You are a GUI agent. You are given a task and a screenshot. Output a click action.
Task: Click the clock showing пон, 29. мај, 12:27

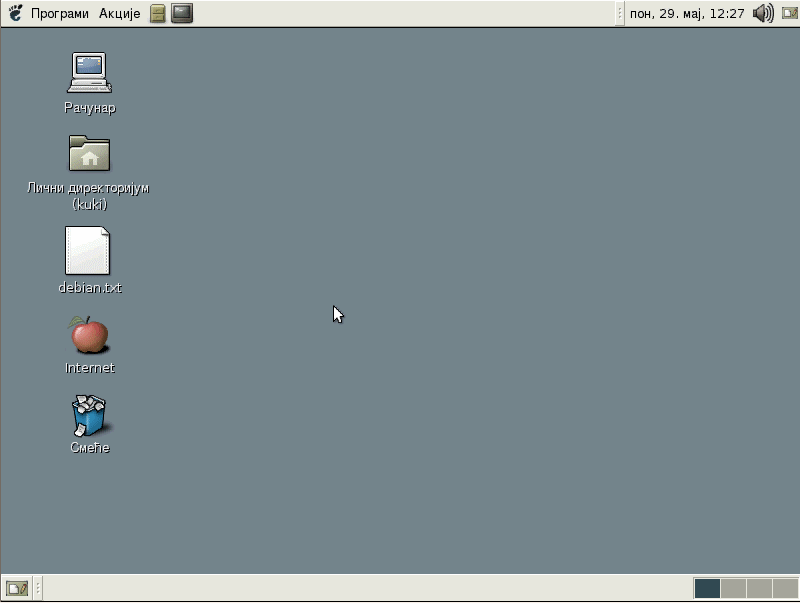[687, 13]
